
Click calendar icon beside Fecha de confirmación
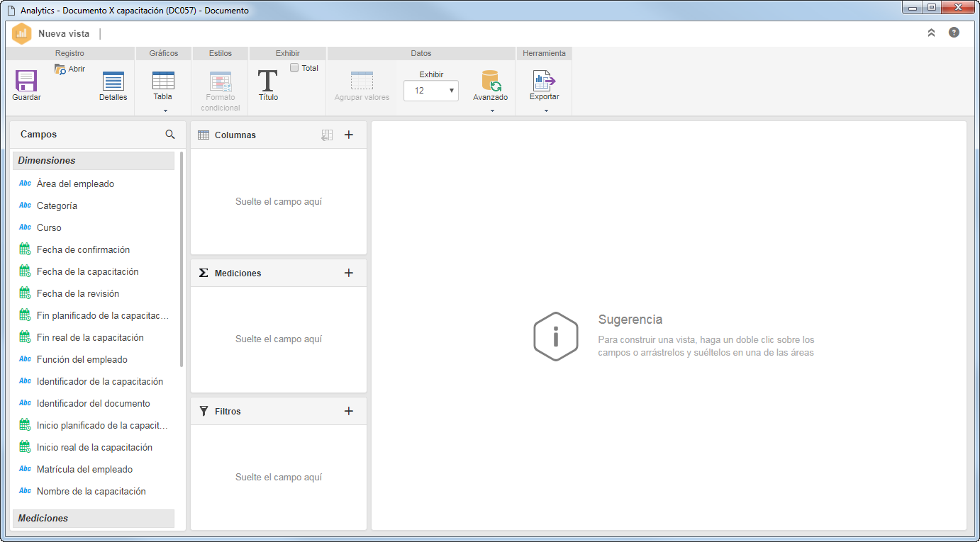[x=25, y=249]
